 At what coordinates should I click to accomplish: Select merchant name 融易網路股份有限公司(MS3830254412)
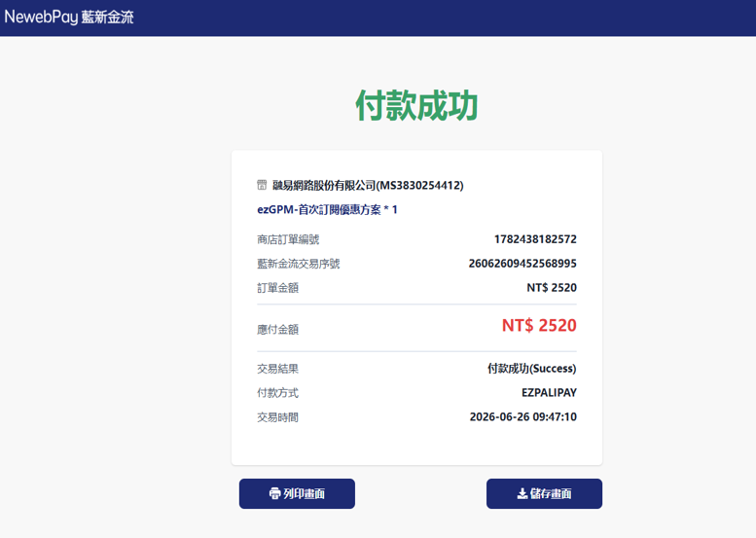[x=368, y=185]
